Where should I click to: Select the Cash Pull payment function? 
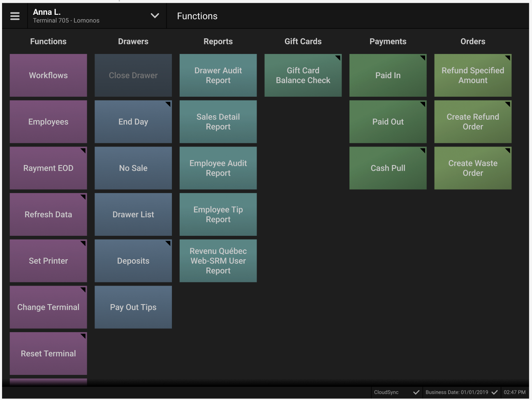tap(388, 168)
